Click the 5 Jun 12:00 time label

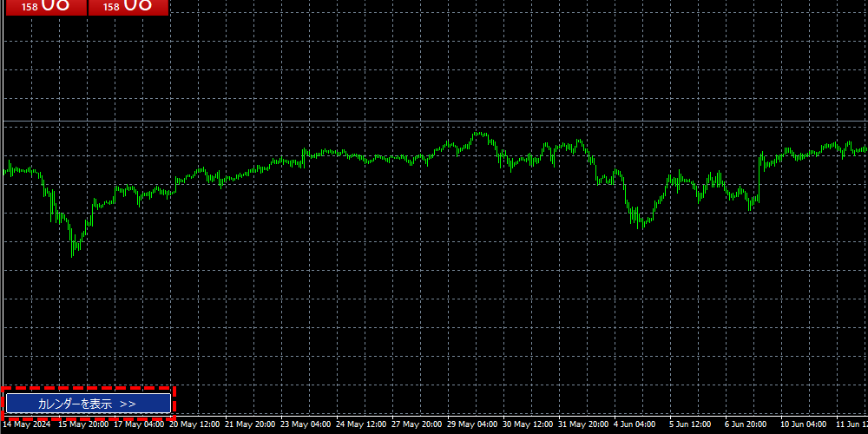[690, 425]
